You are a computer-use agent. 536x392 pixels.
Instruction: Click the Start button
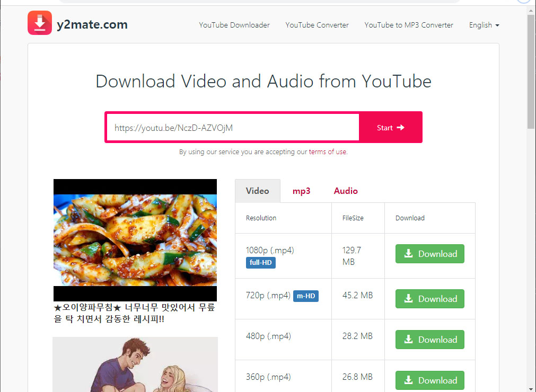tap(390, 127)
